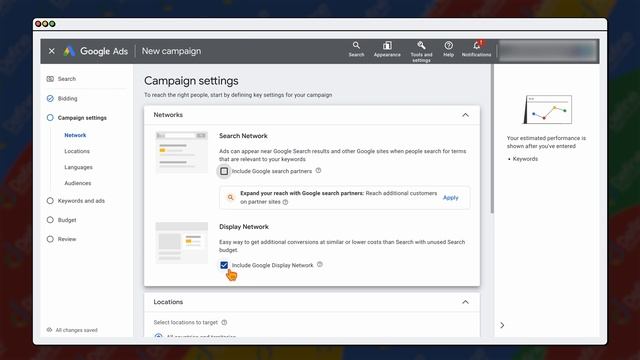Open Notifications bell
Screen dimensions: 640x360
pyautogui.click(x=476, y=49)
